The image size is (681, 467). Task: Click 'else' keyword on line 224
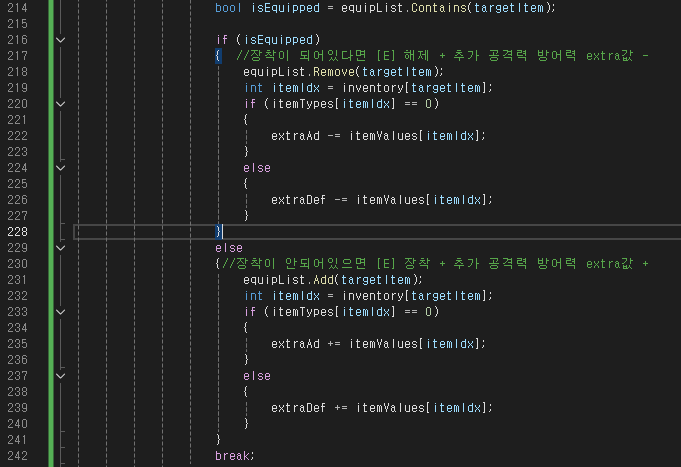pyautogui.click(x=257, y=168)
